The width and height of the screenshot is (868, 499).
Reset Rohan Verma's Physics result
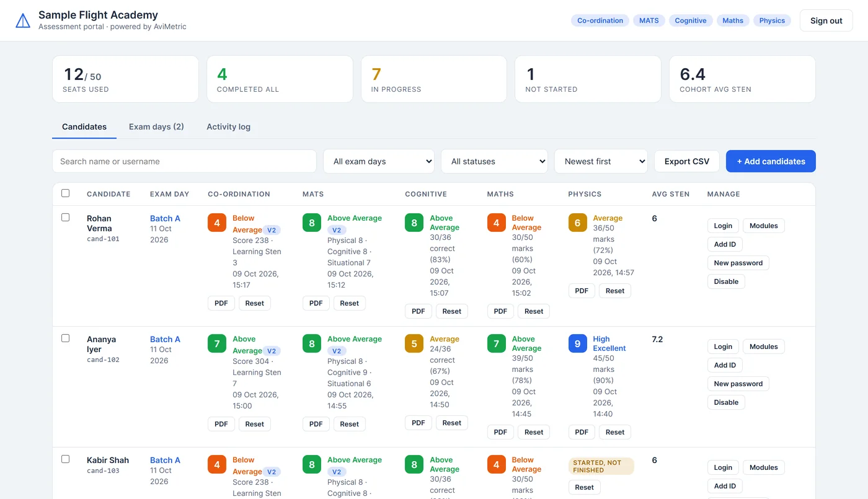pos(615,291)
